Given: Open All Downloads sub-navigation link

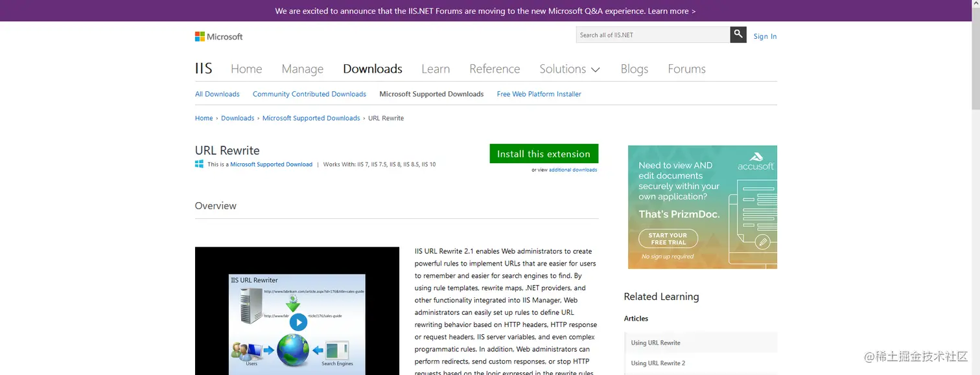Looking at the screenshot, I should tap(217, 94).
